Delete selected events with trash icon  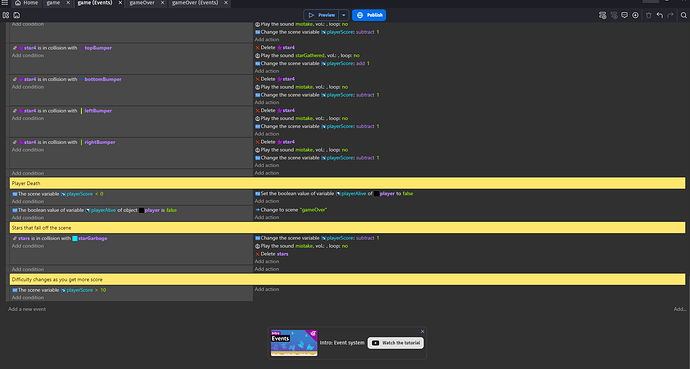[x=649, y=15]
